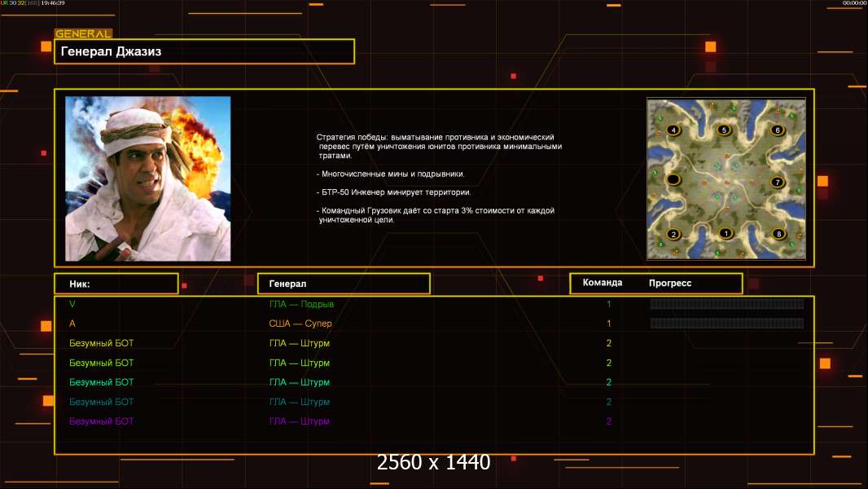Click the General Jaziz portrait image
This screenshot has height=489, width=868.
tap(147, 178)
